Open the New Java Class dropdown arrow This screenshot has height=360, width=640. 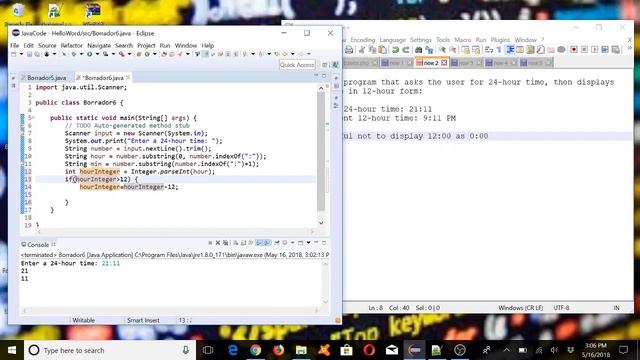(x=155, y=54)
